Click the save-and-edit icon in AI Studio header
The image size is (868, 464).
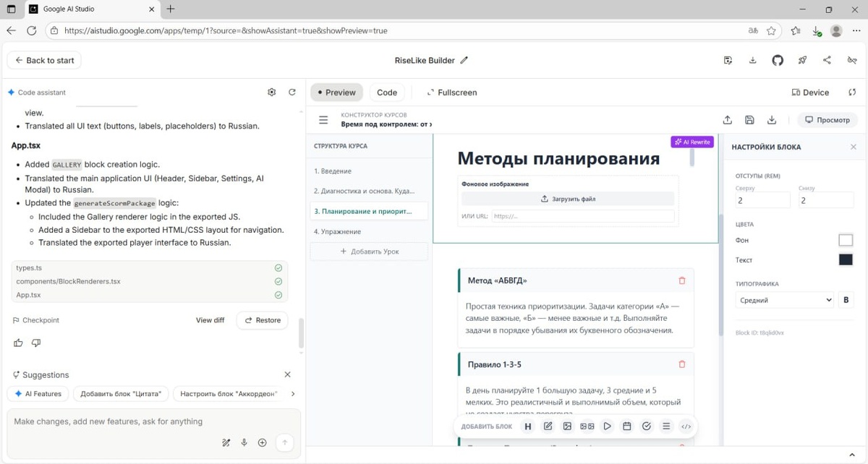(x=728, y=61)
